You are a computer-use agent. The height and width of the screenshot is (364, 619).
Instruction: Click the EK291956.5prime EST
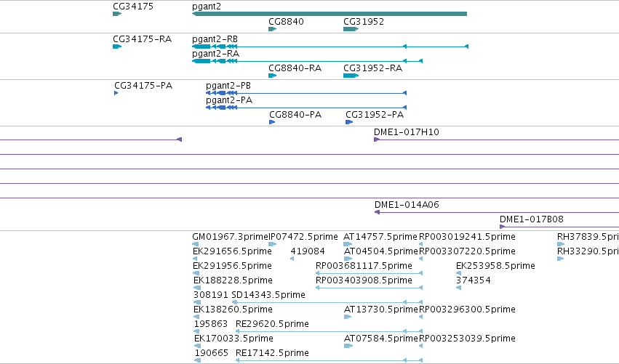tap(196, 273)
